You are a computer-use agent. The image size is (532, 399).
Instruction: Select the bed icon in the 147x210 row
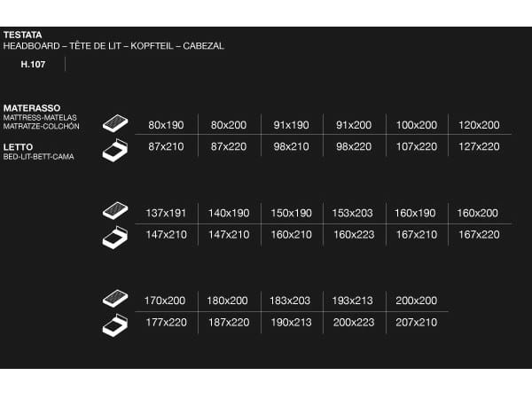pos(115,237)
